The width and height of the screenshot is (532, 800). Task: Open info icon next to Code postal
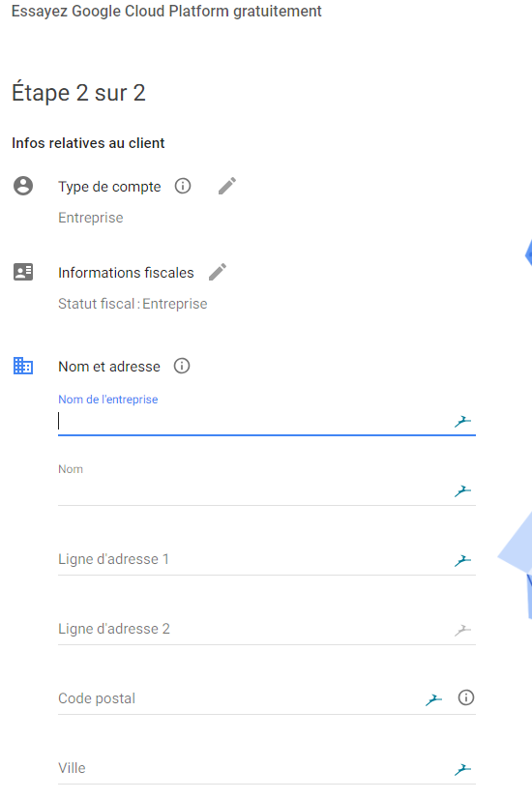tap(465, 697)
